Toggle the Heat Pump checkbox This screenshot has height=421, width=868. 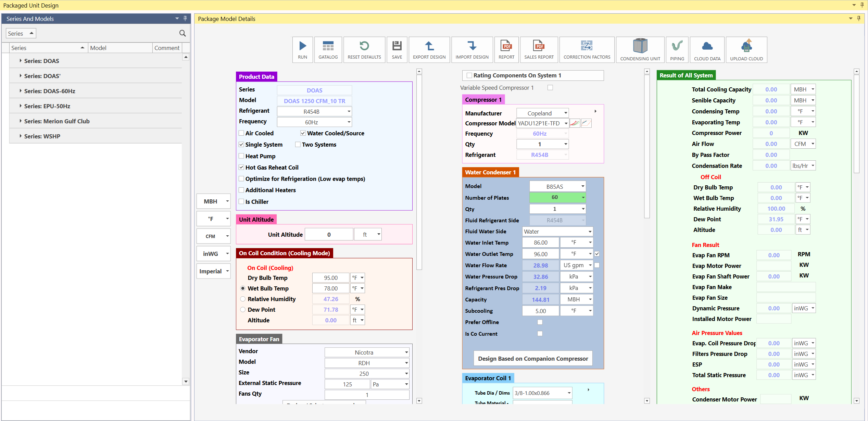pyautogui.click(x=241, y=156)
